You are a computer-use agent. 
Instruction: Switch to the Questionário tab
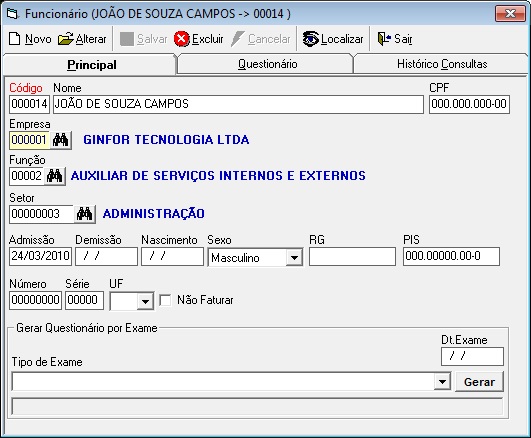click(268, 64)
